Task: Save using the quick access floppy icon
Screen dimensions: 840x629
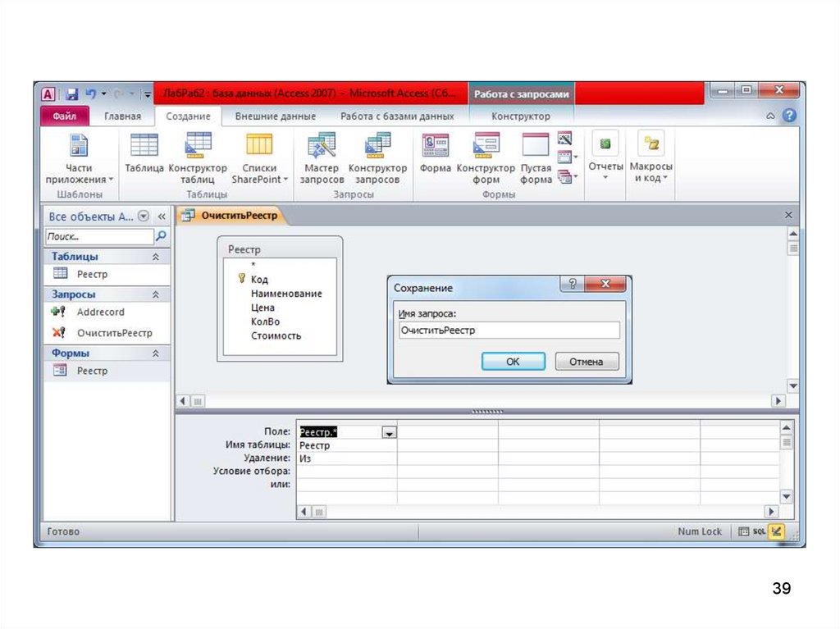Action: tap(71, 94)
